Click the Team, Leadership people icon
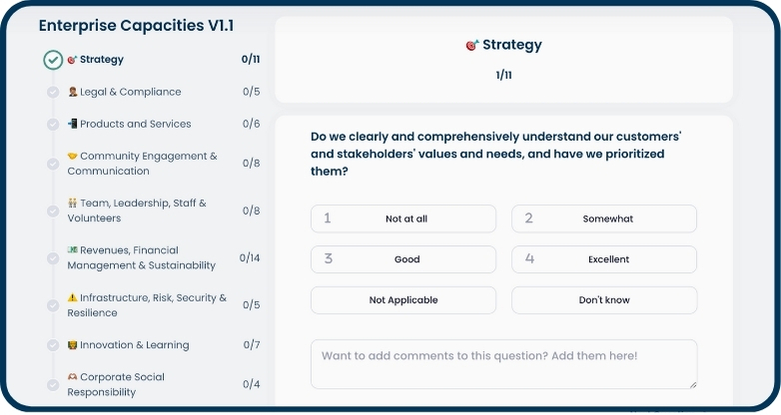Viewport: 781px width, 415px height. coord(73,203)
